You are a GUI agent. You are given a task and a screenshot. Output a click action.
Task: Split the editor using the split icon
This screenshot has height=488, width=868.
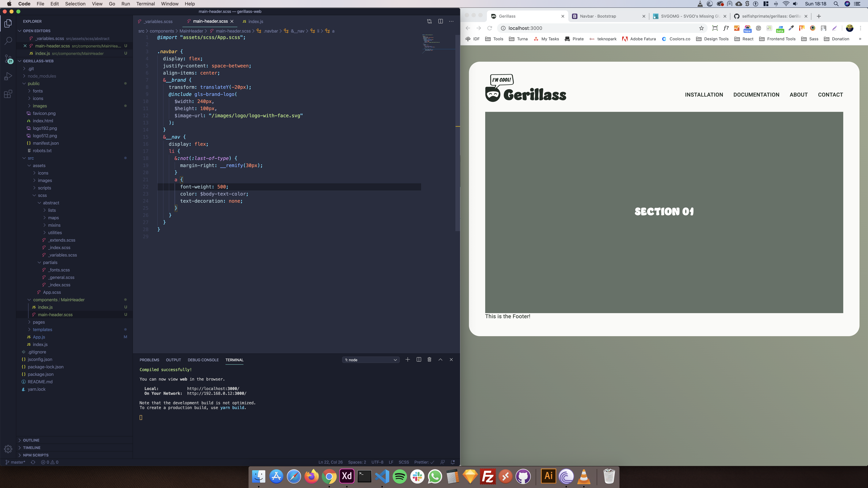(440, 21)
